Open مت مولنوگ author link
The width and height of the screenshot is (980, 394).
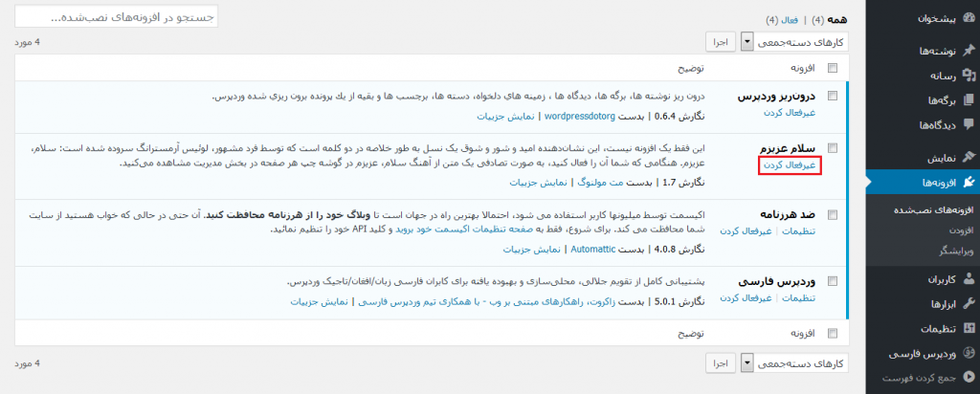tap(598, 183)
